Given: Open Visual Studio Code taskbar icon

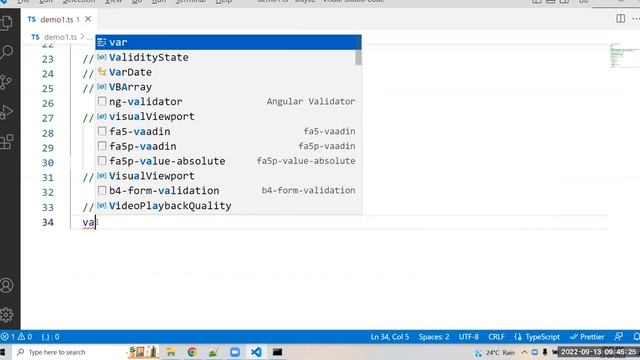Looking at the screenshot, I should [x=256, y=352].
